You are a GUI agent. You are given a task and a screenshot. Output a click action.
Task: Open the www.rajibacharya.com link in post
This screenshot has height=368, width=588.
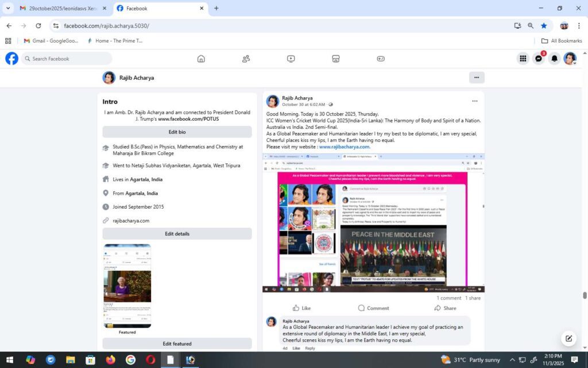[x=344, y=147]
